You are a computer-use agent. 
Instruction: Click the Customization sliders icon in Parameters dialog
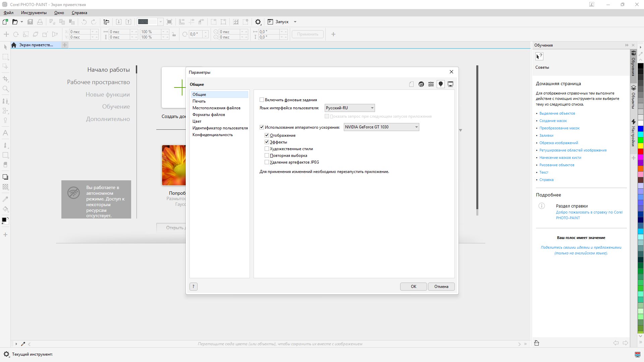[431, 84]
